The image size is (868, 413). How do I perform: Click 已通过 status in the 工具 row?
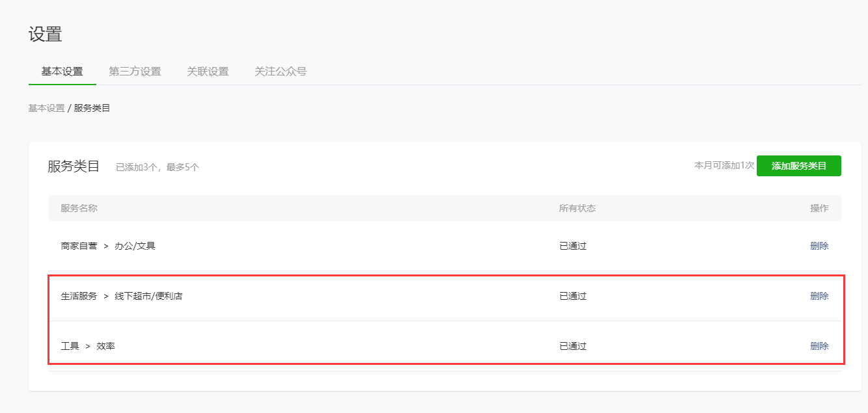[573, 346]
